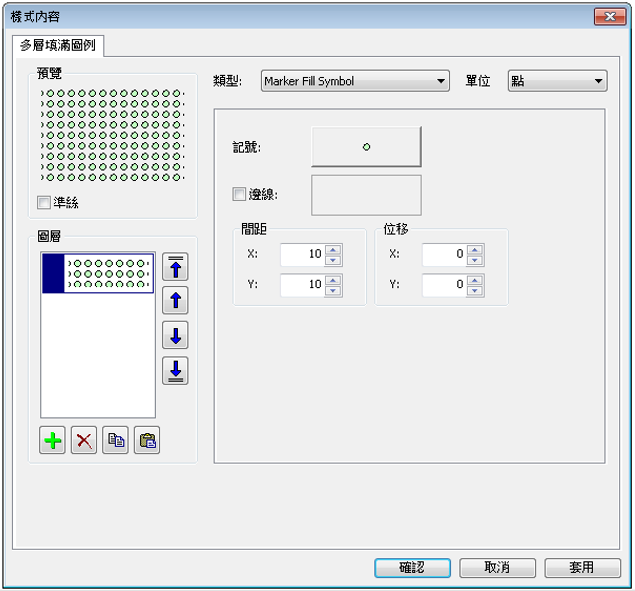Screen dimensions: 635x591
Task: Select the marker fill layer in 圖層 list
Action: click(98, 273)
